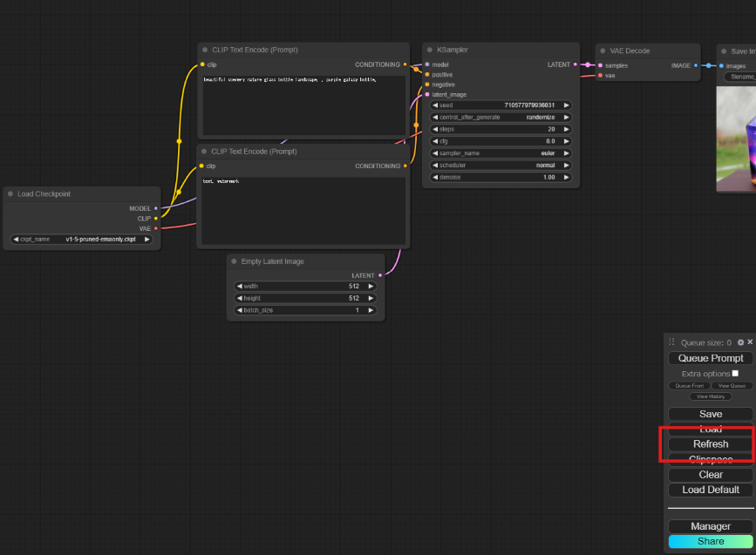This screenshot has height=555, width=756.
Task: Click the glass bottle landscape prompt text area
Action: (303, 105)
